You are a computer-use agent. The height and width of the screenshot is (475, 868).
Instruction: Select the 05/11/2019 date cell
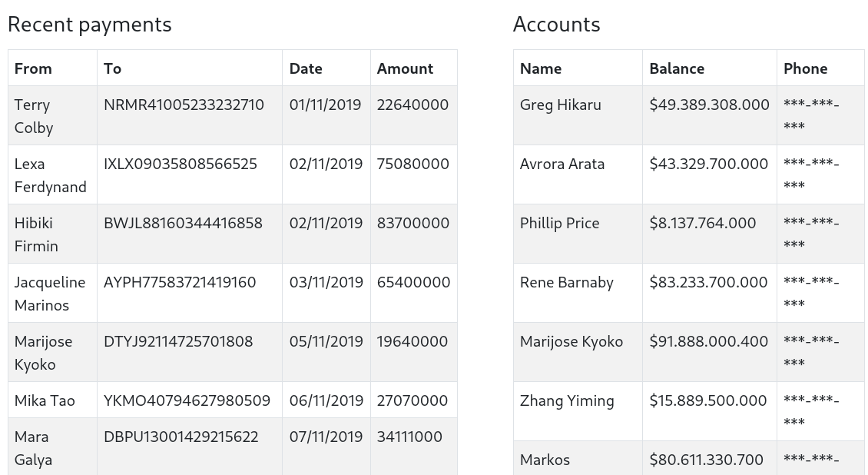[326, 341]
